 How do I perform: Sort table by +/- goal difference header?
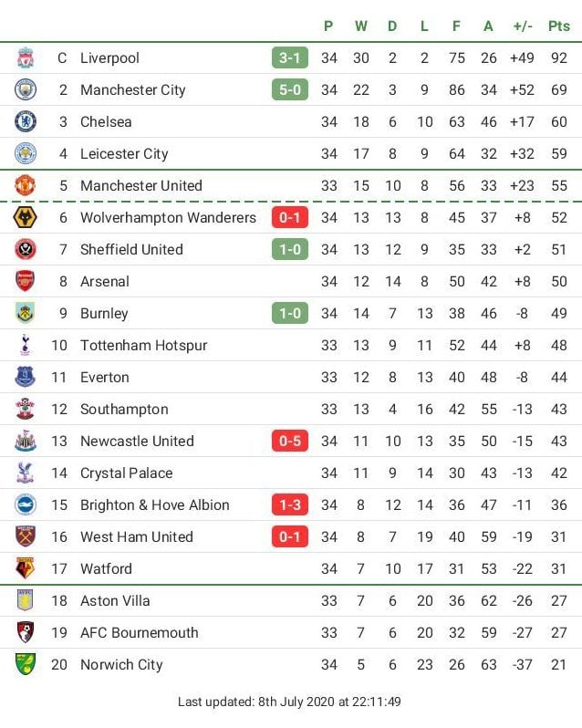pos(522,26)
